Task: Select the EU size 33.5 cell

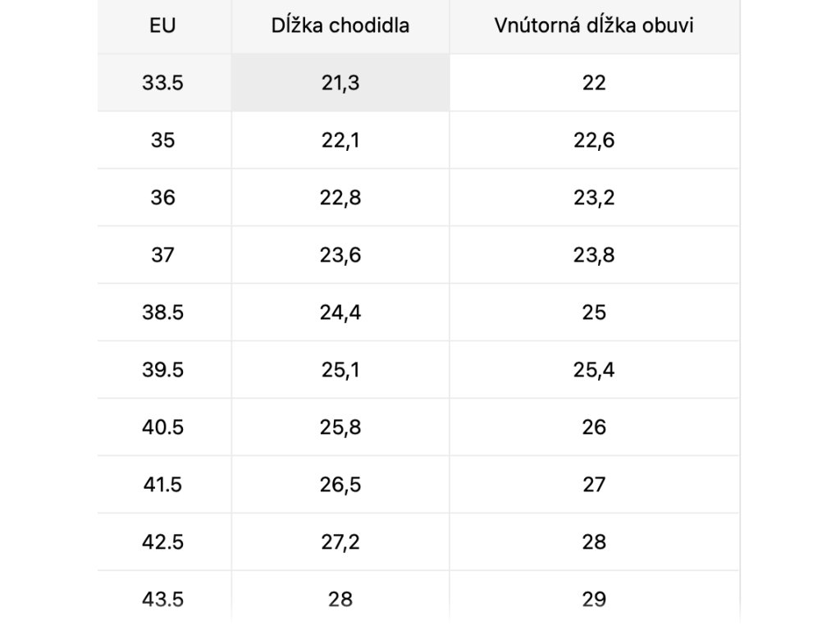Action: click(162, 83)
